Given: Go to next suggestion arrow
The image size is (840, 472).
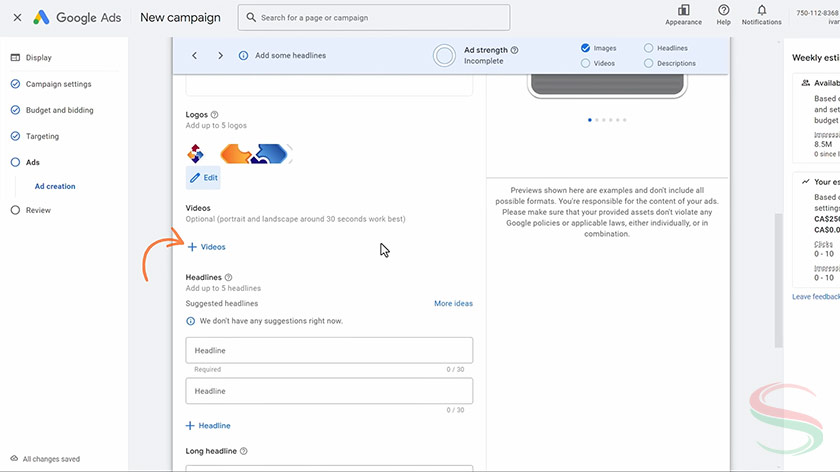Looking at the screenshot, I should pyautogui.click(x=220, y=56).
